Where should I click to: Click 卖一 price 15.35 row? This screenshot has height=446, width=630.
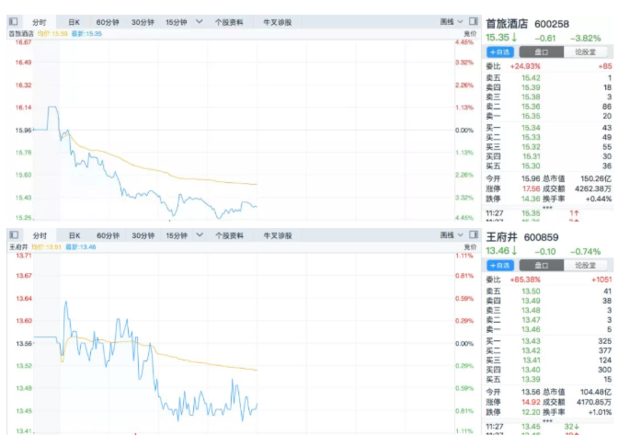[549, 116]
